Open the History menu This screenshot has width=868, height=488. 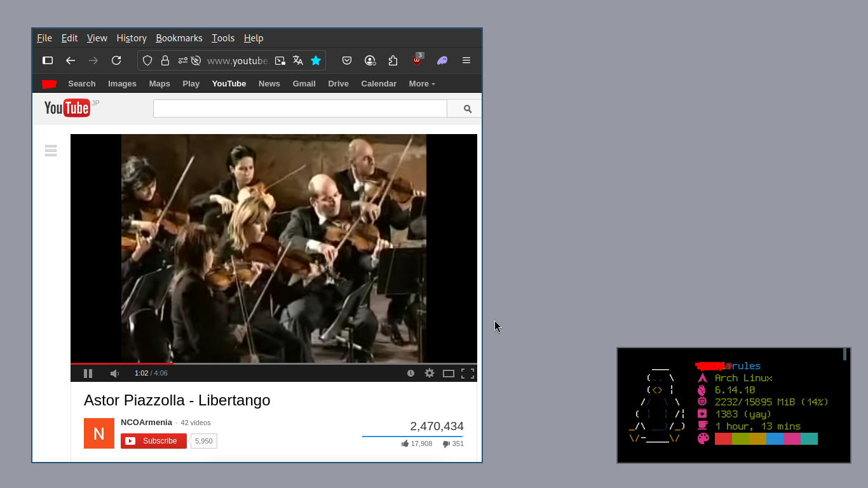click(x=132, y=38)
